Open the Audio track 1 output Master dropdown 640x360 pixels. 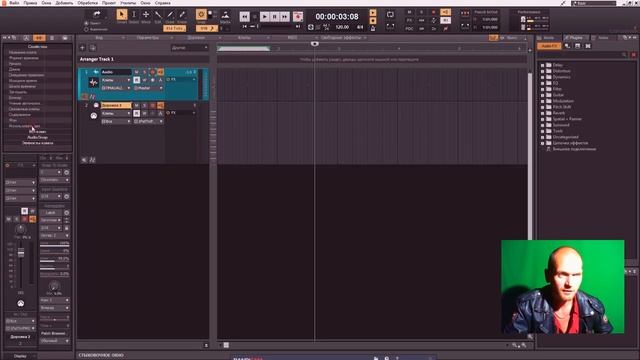click(x=149, y=88)
